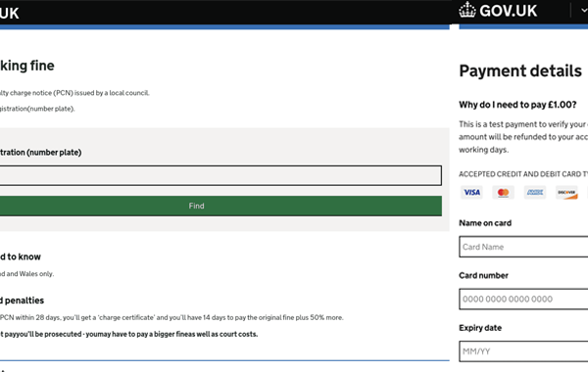Select 'and Wales only.' text
The width and height of the screenshot is (588, 372).
[x=27, y=274]
